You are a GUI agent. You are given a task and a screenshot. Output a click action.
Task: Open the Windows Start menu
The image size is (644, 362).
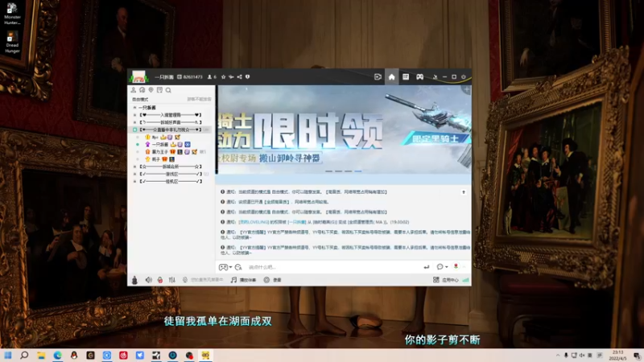(x=8, y=355)
